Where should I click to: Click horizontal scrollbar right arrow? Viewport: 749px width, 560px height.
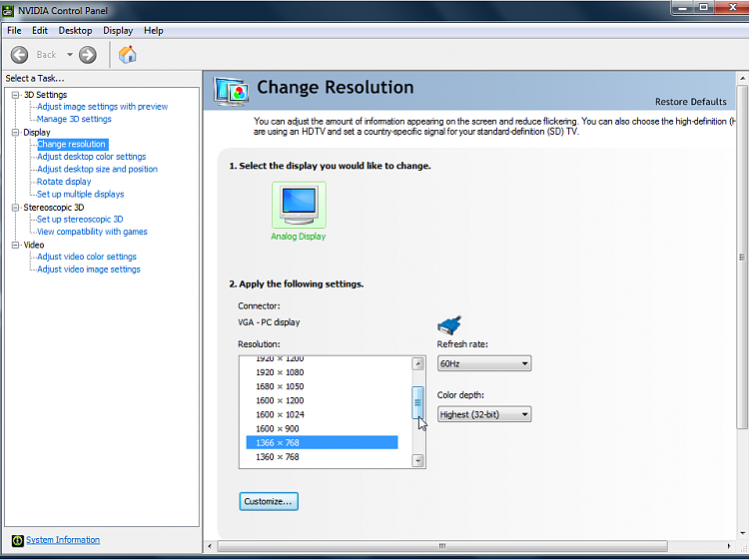[729, 546]
